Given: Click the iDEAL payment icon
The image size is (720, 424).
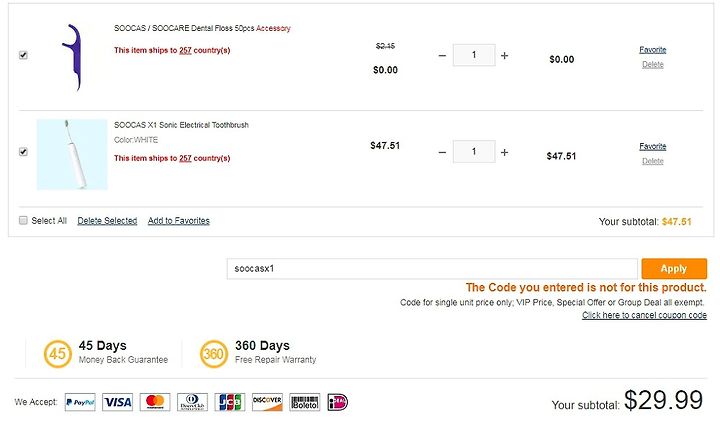Looking at the screenshot, I should coord(338,402).
